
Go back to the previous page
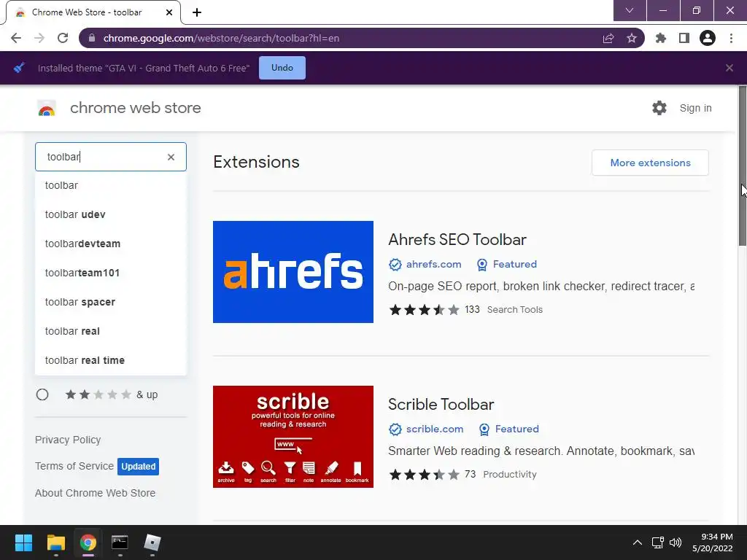(16, 38)
